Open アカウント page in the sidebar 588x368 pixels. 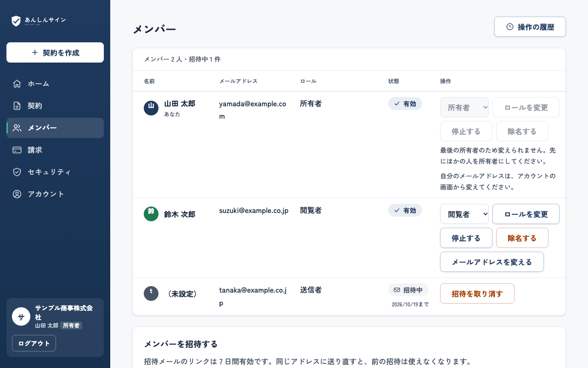pyautogui.click(x=55, y=194)
